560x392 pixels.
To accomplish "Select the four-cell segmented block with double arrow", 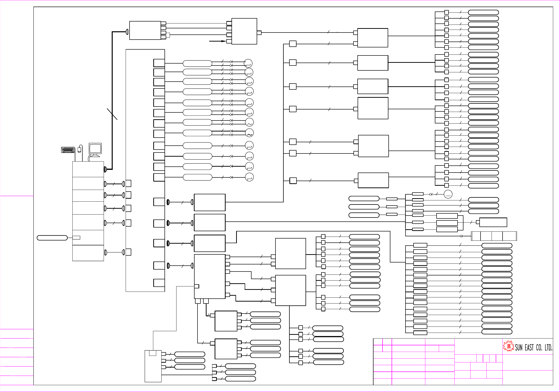I will click(x=494, y=236).
